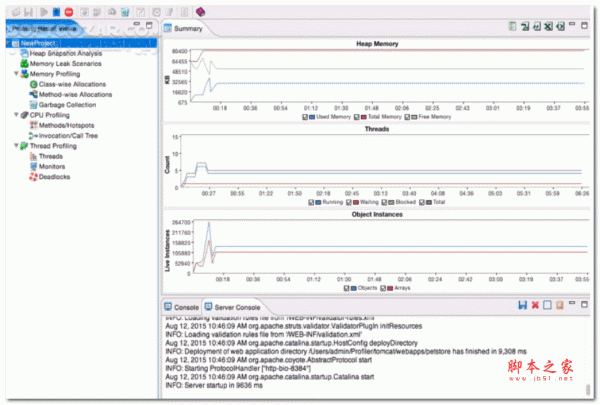Export Summary as XML with the angle-bracket icon

[x=561, y=26]
